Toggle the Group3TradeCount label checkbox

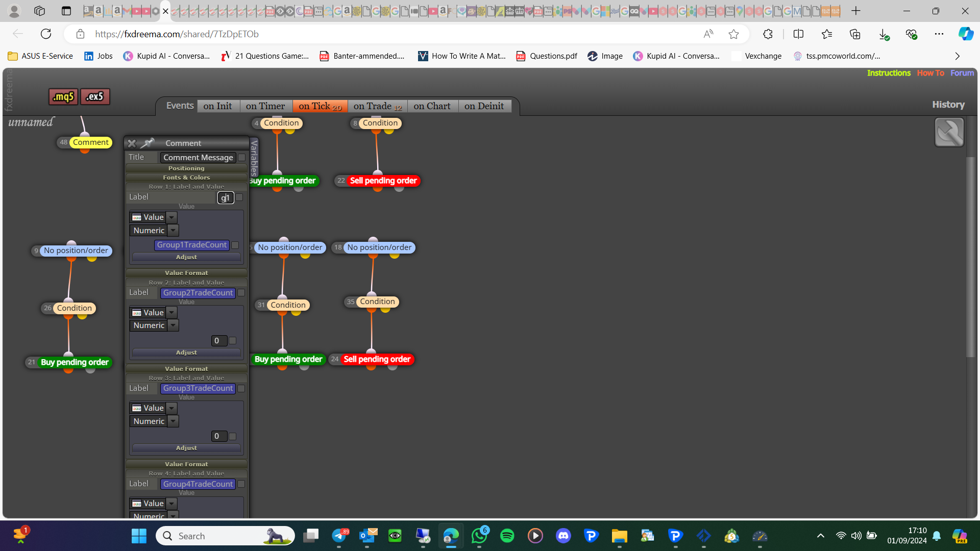pos(241,388)
